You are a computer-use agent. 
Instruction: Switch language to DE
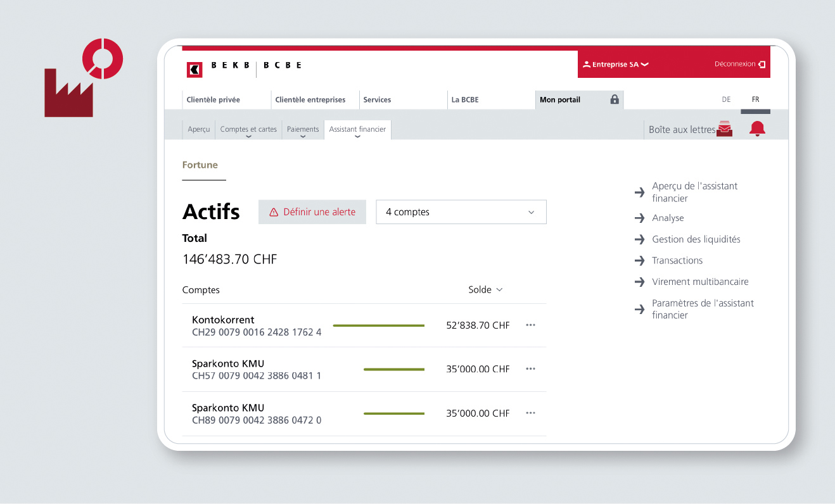(726, 99)
